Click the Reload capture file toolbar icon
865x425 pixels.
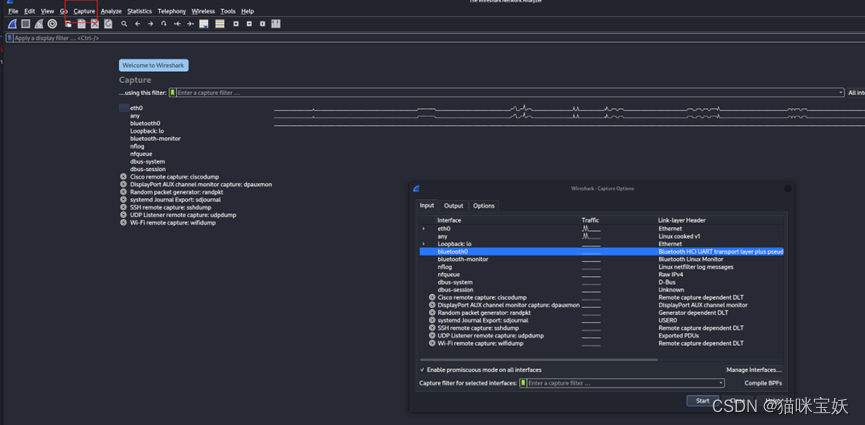pos(108,24)
